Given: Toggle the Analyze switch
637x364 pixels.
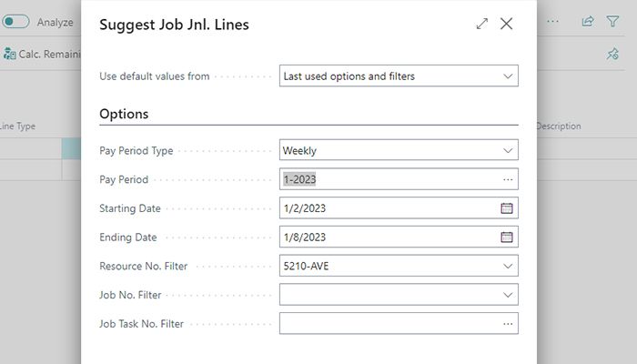Looking at the screenshot, I should [15, 22].
